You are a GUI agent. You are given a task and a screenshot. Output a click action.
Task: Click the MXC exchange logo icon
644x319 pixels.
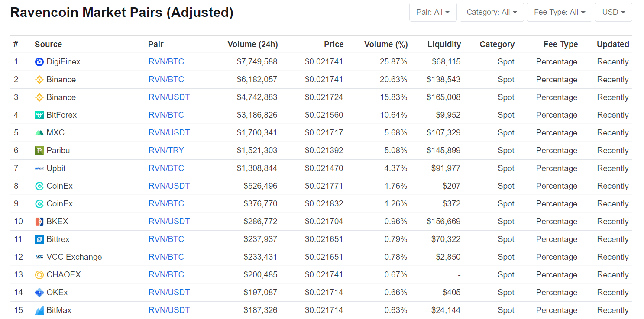click(39, 133)
